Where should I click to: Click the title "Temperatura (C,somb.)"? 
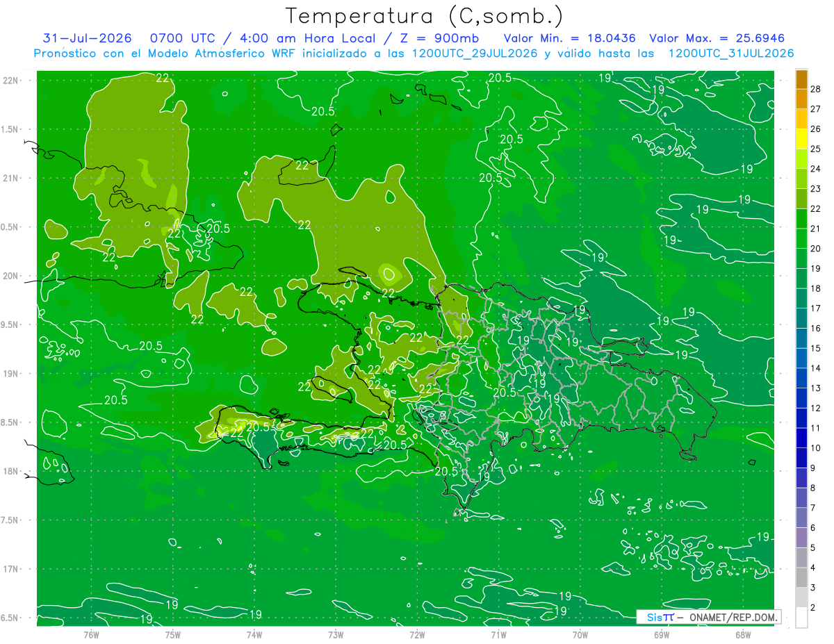425,16
